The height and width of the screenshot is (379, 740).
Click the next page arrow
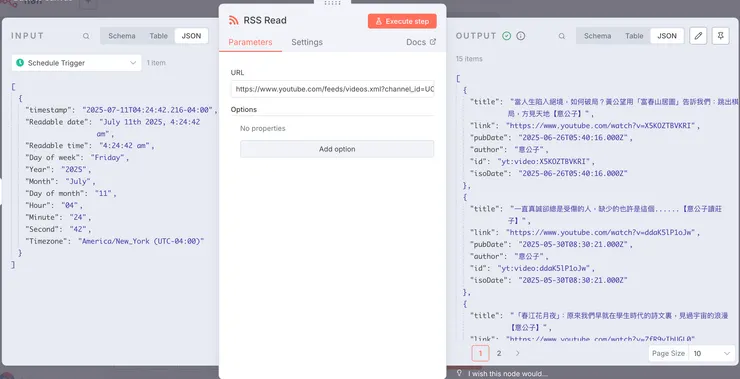click(518, 354)
